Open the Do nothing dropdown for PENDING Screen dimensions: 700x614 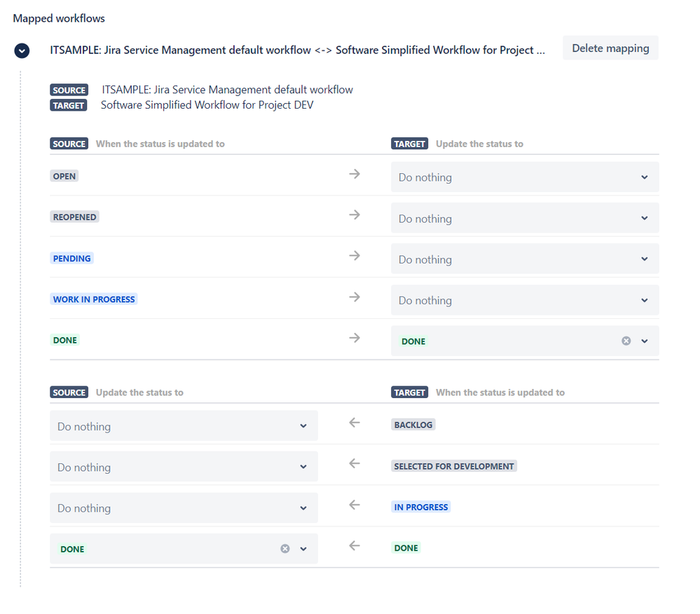524,259
